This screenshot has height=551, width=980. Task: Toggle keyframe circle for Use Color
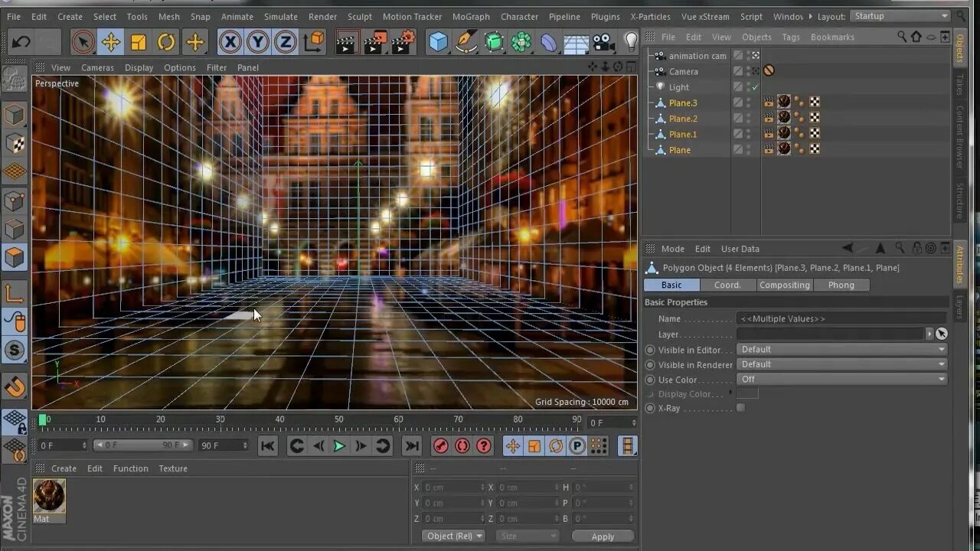tap(650, 380)
